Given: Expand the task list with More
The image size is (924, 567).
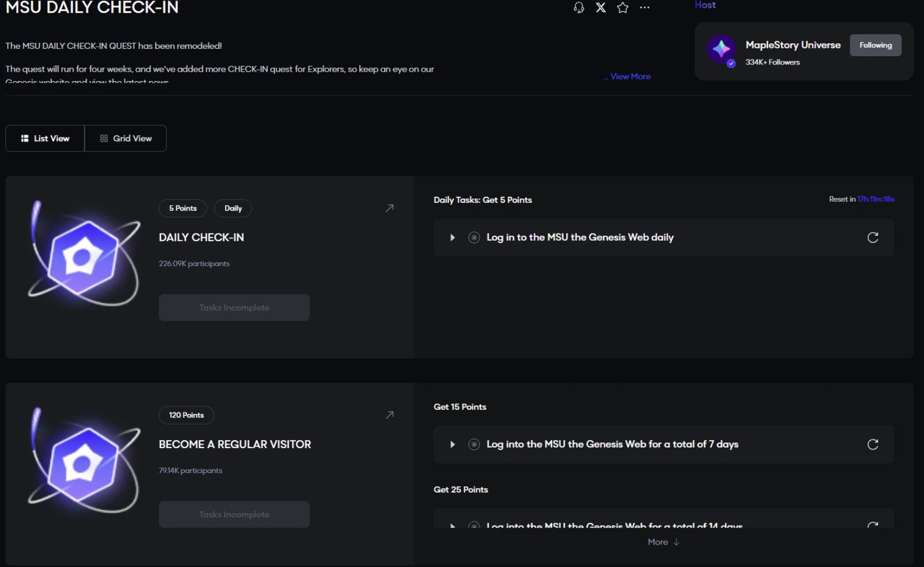Looking at the screenshot, I should 663,542.
